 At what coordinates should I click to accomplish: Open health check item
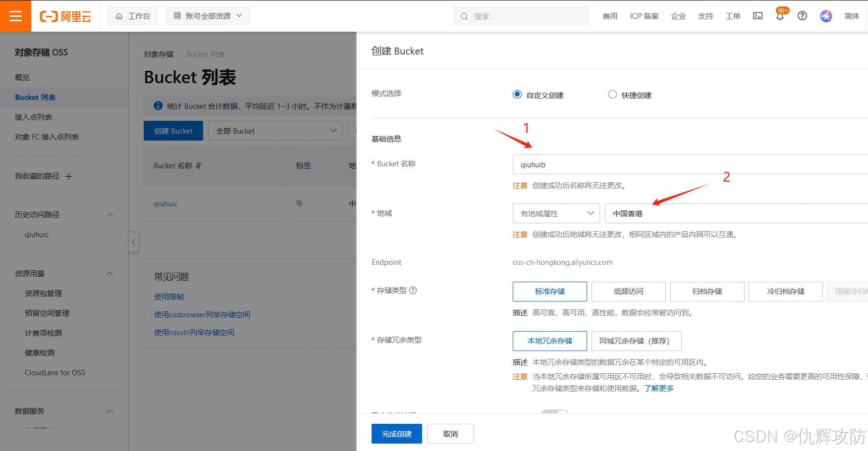tap(40, 352)
